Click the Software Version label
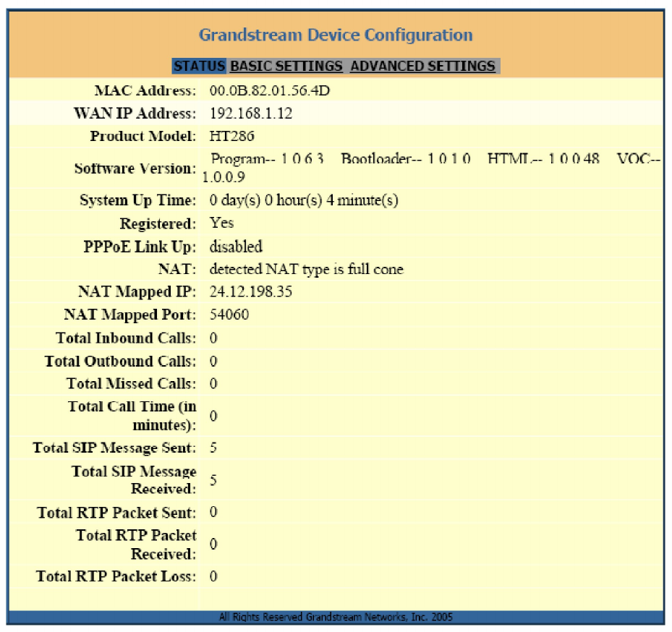The image size is (672, 632). click(x=135, y=168)
